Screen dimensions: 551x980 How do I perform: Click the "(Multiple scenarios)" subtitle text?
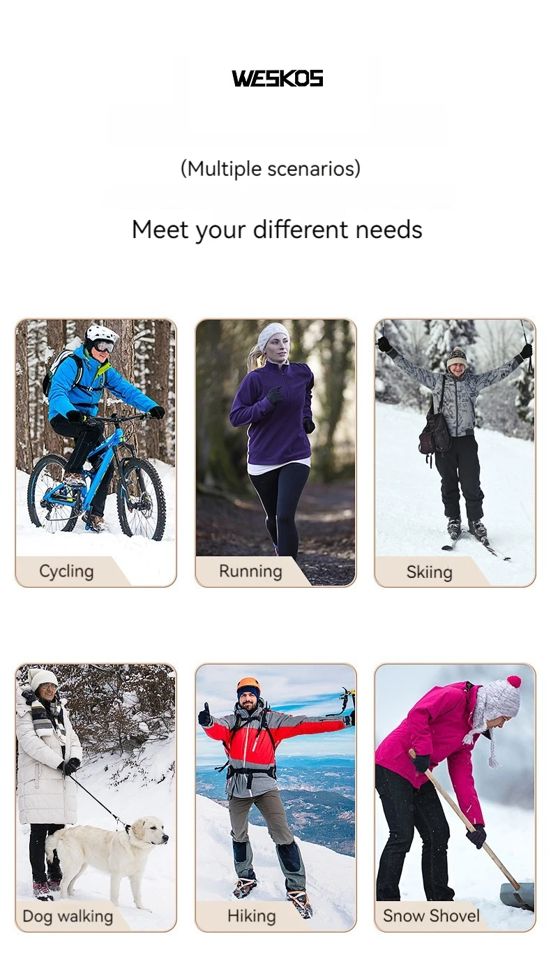coord(271,169)
